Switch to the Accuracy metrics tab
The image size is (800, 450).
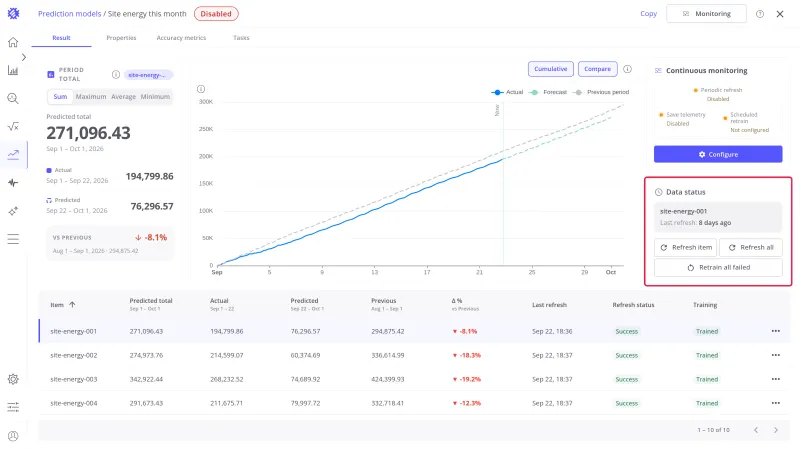coord(181,38)
